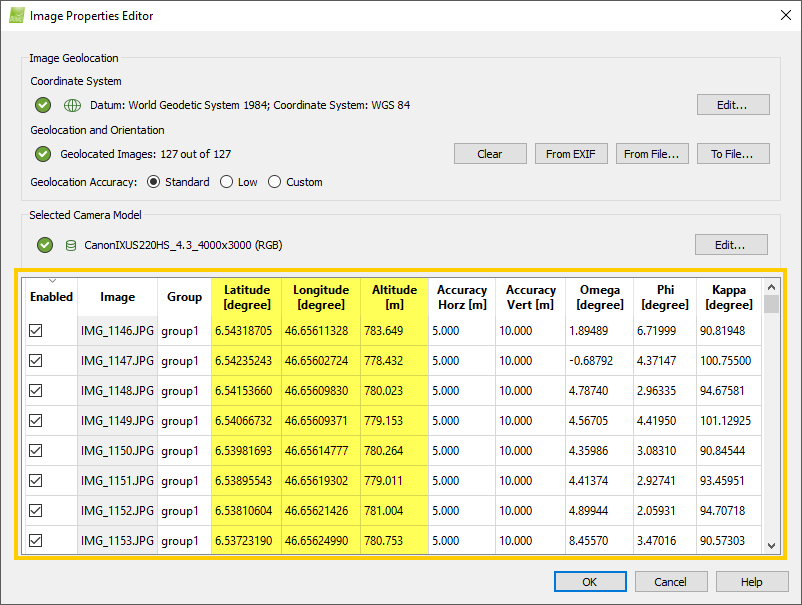Open the From File... import dialog

tap(653, 154)
